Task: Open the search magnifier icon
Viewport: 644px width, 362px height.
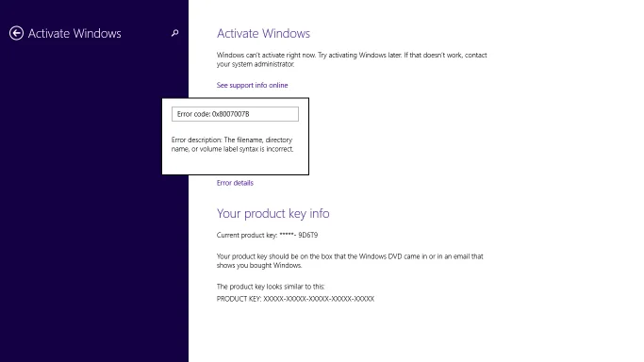Action: click(x=175, y=33)
